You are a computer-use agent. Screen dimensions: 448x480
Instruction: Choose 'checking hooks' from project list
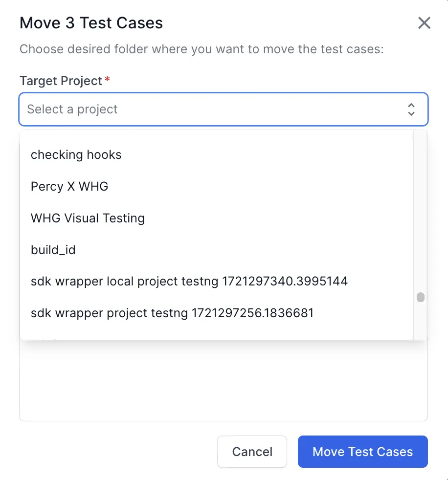point(76,155)
